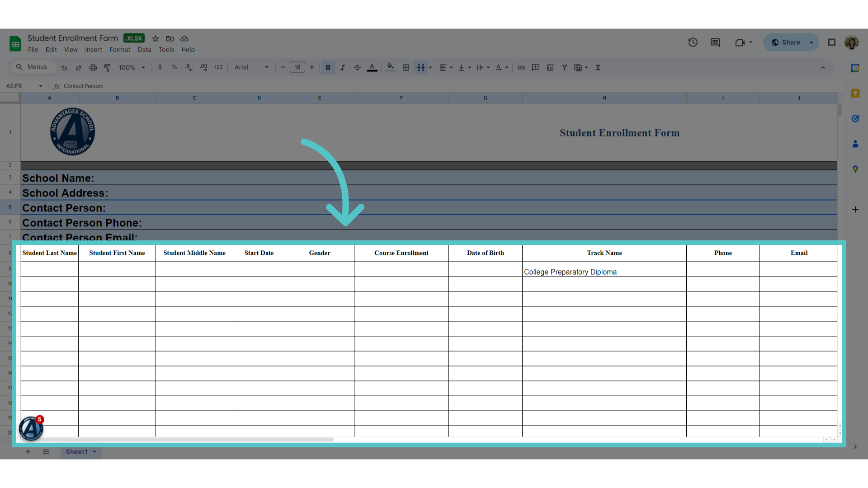Viewport: 868px width, 488px height.
Task: Toggle italic formatting
Action: click(342, 67)
